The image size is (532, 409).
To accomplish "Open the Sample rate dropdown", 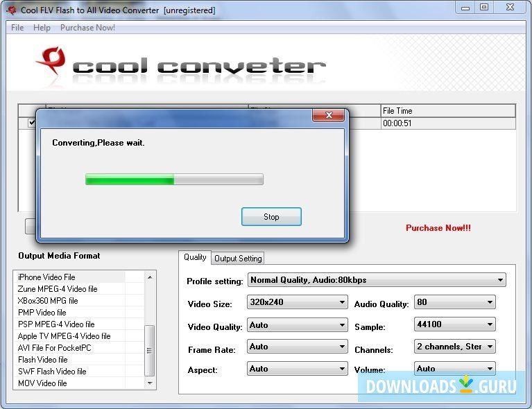I will tap(454, 324).
